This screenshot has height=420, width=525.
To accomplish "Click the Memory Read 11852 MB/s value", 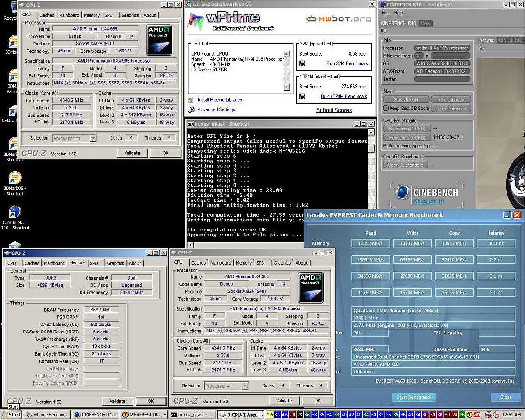I will [x=371, y=243].
